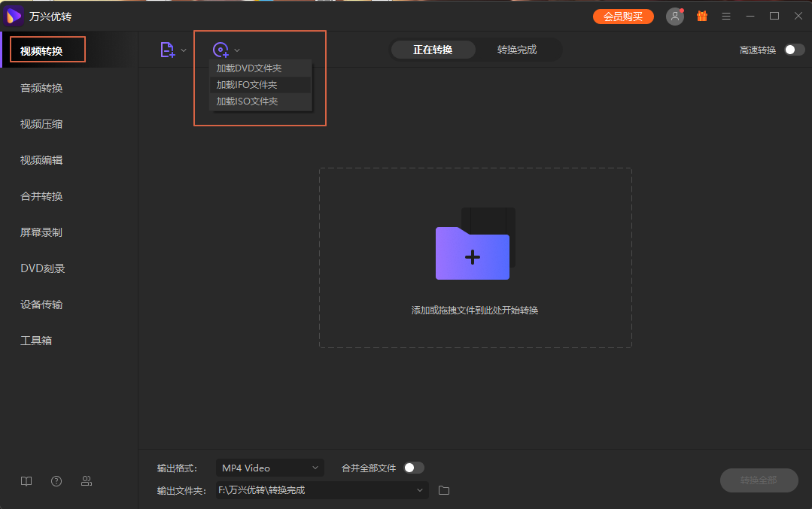Image resolution: width=812 pixels, height=509 pixels.
Task: Click the 转换全部 convert all button
Action: (x=759, y=480)
